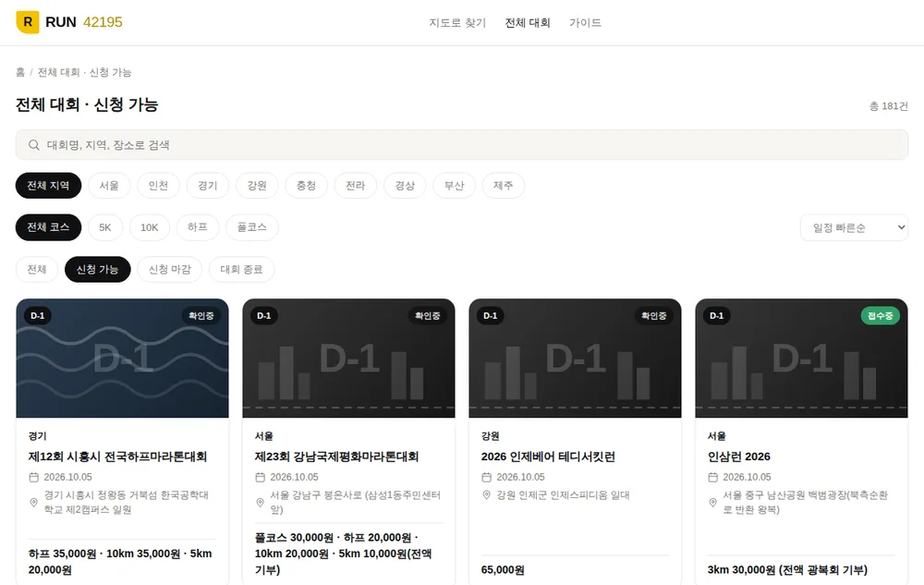This screenshot has height=585, width=924.
Task: Click title 2026 인제베어 테디서킷런
Action: tap(548, 457)
